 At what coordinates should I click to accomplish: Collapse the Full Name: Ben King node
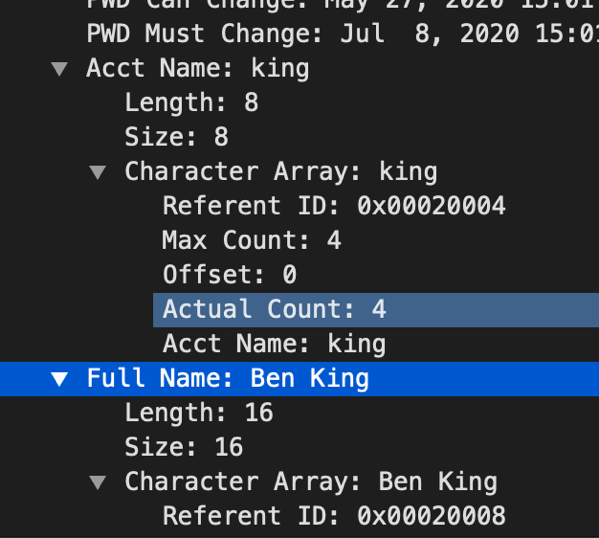[x=60, y=379]
